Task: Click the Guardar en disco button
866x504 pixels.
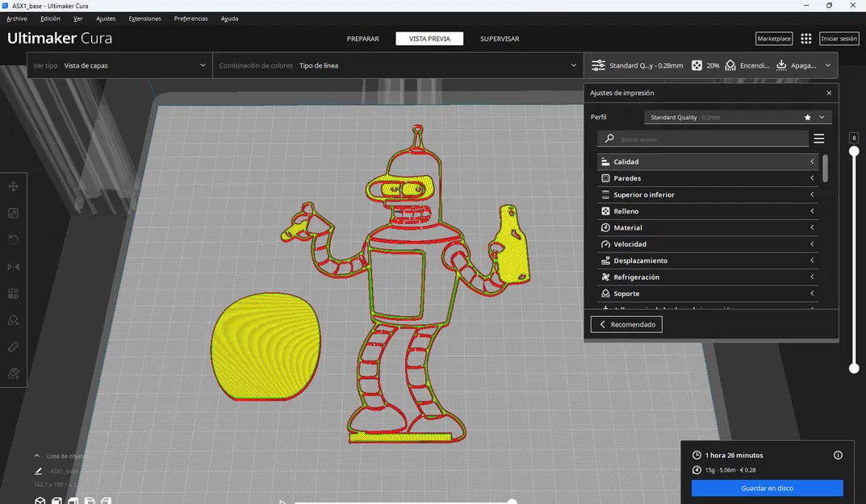Action: (766, 488)
